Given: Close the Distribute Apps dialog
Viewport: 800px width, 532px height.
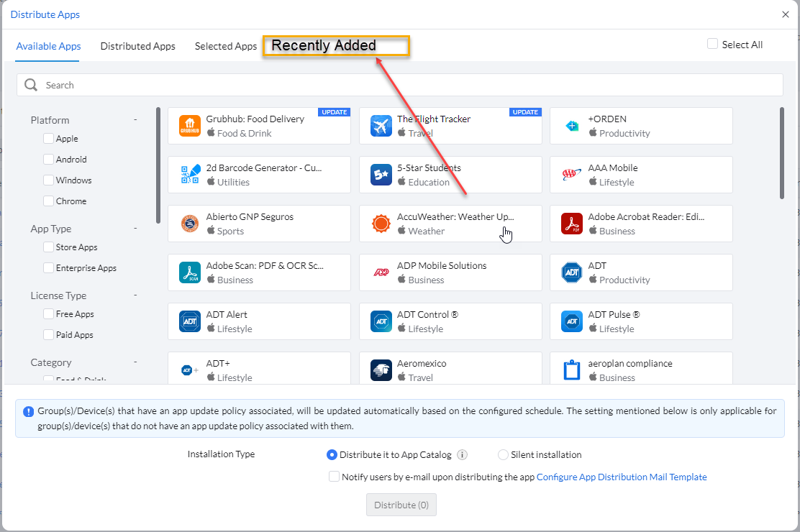Looking at the screenshot, I should [785, 14].
